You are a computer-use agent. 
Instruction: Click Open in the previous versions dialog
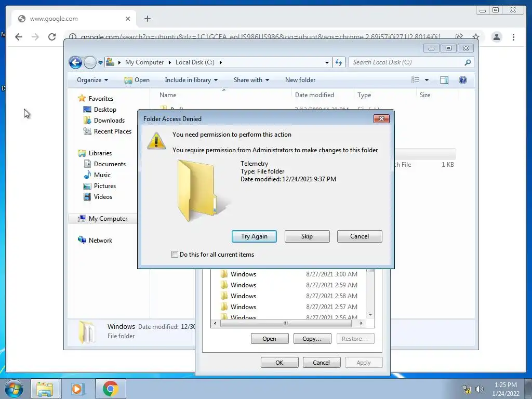point(270,339)
